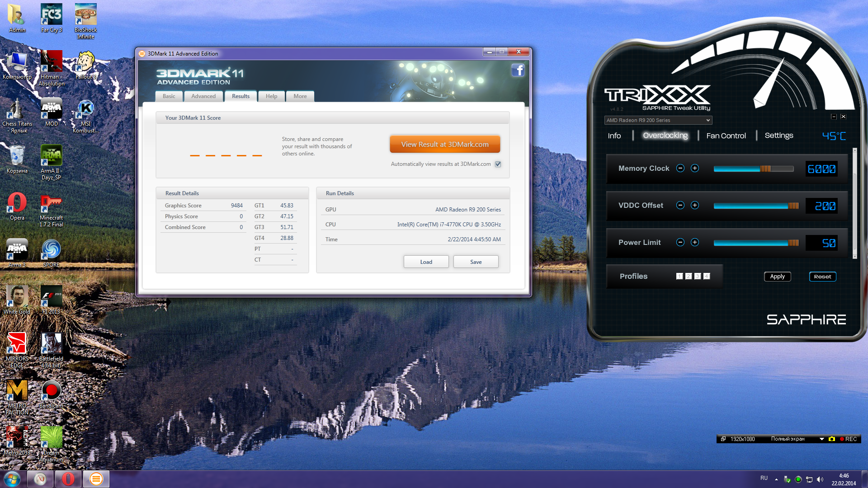Increase Power Limit with plus icon

pos(695,242)
